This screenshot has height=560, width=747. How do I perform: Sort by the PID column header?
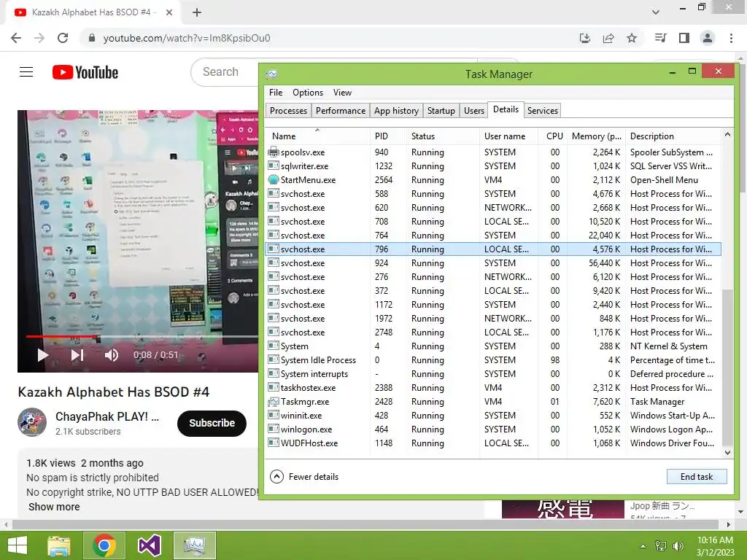(x=388, y=136)
